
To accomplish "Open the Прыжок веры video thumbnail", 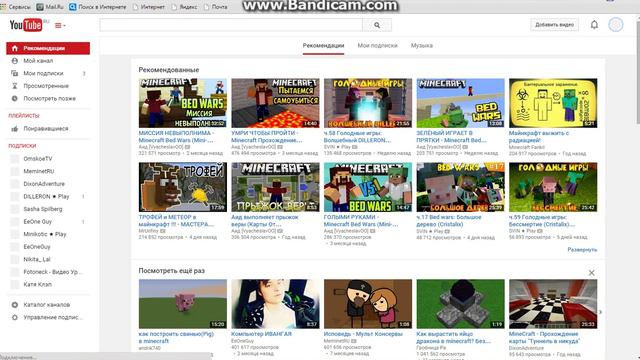I will 275,187.
